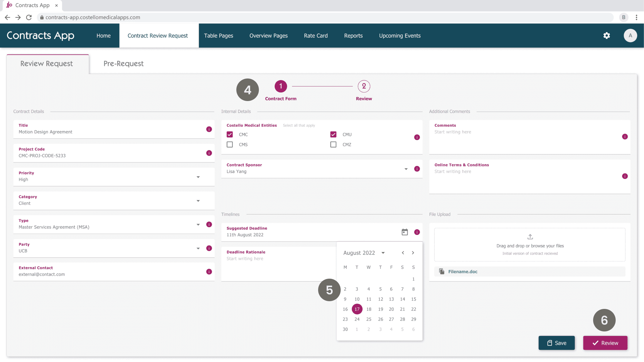
Task: Open the account avatar menu
Action: (x=630, y=35)
